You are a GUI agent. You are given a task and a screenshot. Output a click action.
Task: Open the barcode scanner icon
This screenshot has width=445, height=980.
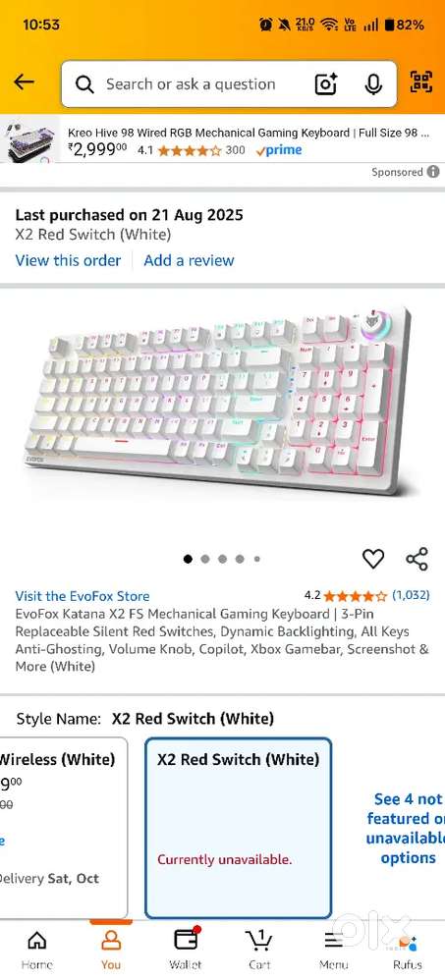(421, 82)
